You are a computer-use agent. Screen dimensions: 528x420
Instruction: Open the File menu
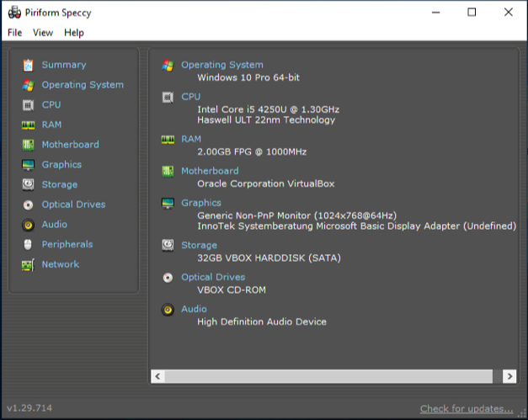click(x=15, y=33)
